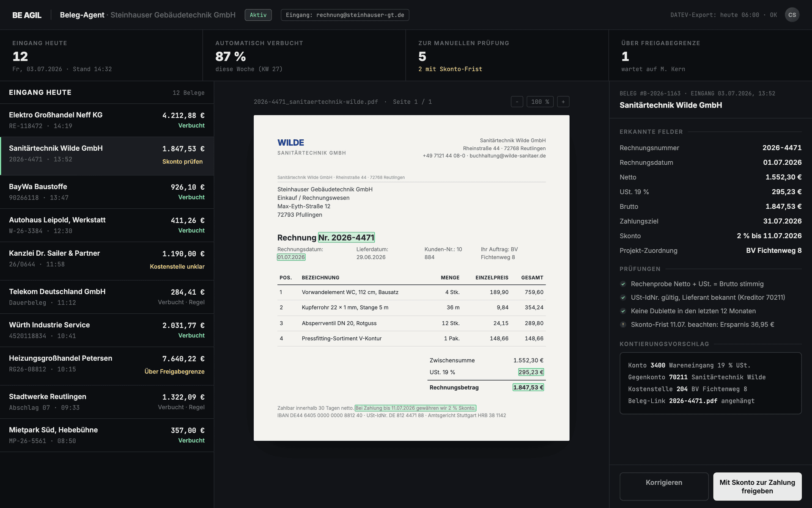Click the '12 Belege' count label
The image size is (812, 508).
click(x=188, y=93)
